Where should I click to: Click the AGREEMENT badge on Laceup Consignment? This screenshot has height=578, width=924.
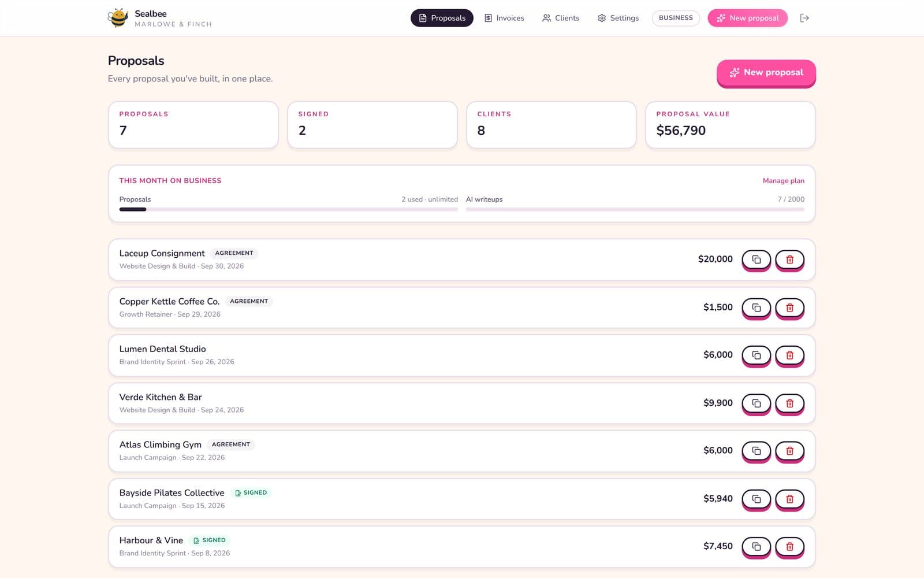[x=234, y=253]
